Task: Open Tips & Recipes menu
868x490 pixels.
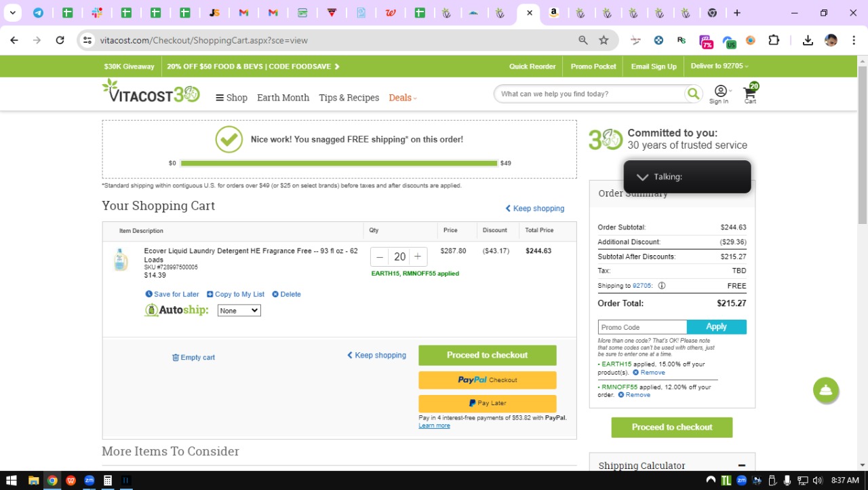Action: pos(349,98)
